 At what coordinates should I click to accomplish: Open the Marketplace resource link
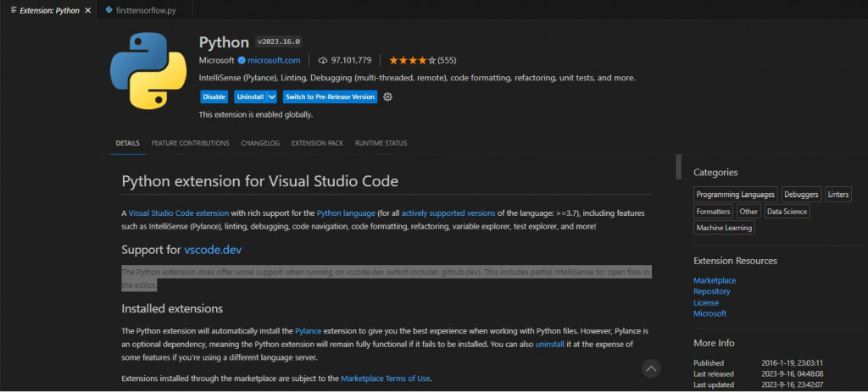715,280
